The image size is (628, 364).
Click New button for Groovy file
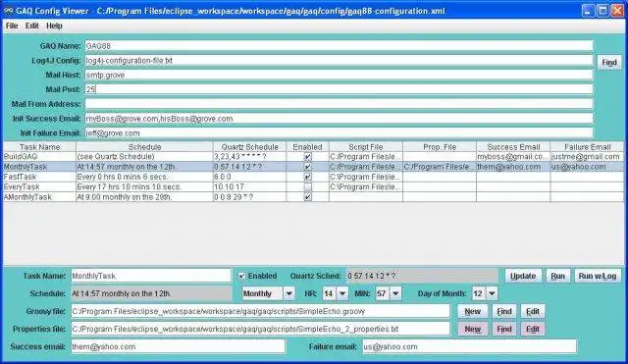473,311
